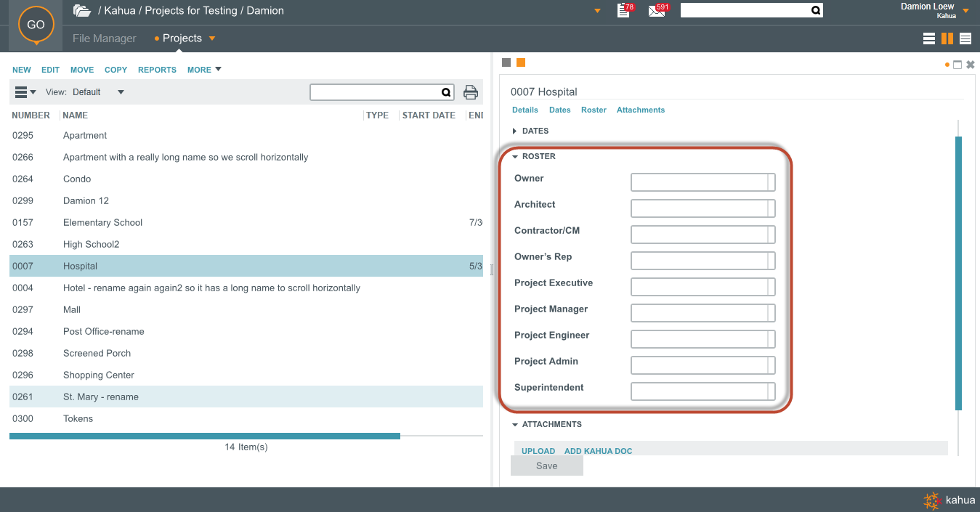Open the MORE actions dropdown
The image size is (980, 512).
tap(204, 70)
